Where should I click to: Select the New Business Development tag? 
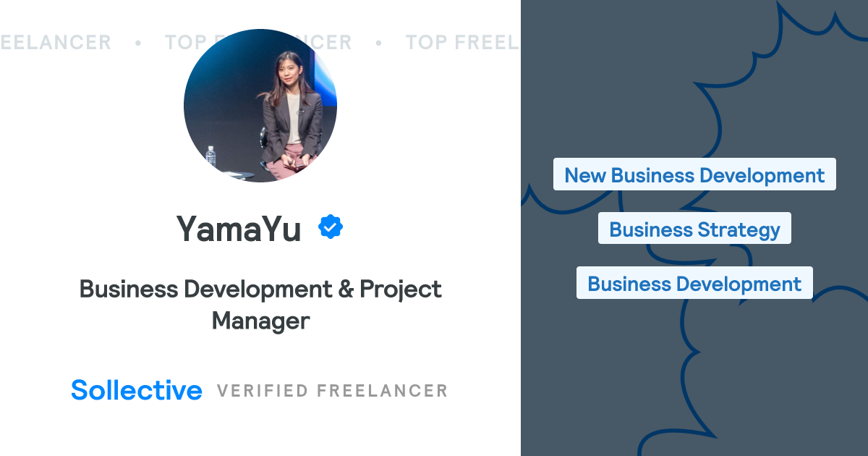click(x=694, y=175)
